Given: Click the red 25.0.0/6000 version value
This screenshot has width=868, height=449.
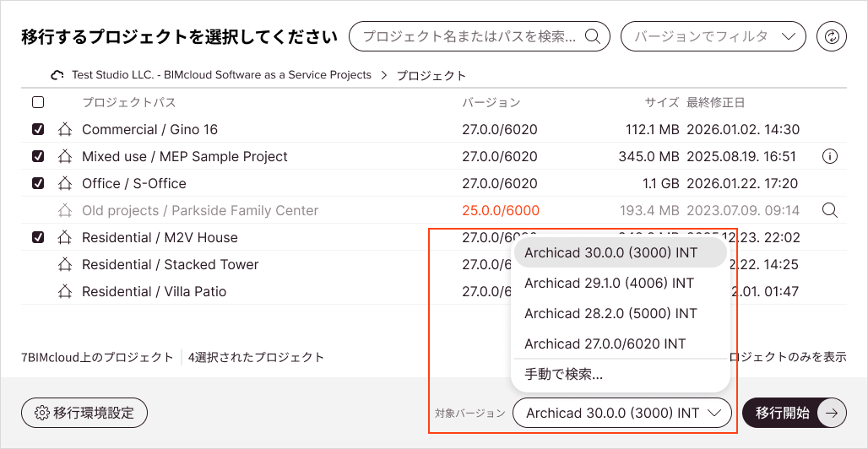Looking at the screenshot, I should (x=501, y=210).
